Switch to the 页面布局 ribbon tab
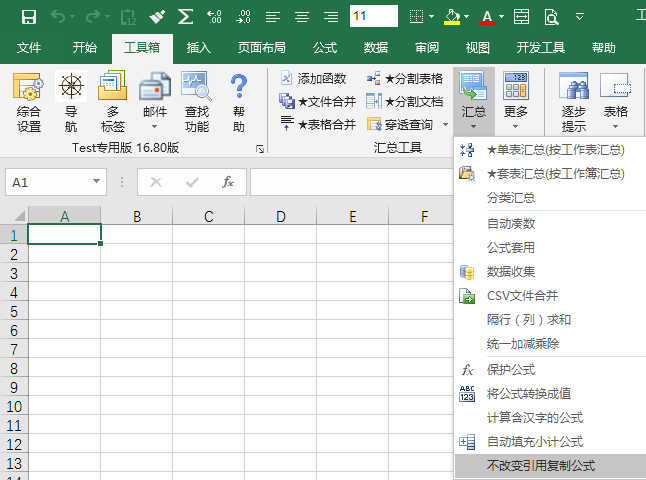Viewport: 646px width, 480px height. pos(261,47)
